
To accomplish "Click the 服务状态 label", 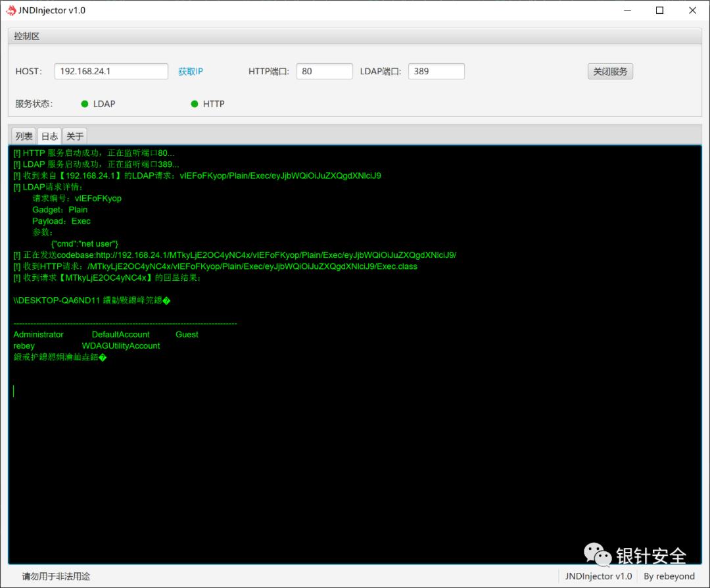I will 34,104.
